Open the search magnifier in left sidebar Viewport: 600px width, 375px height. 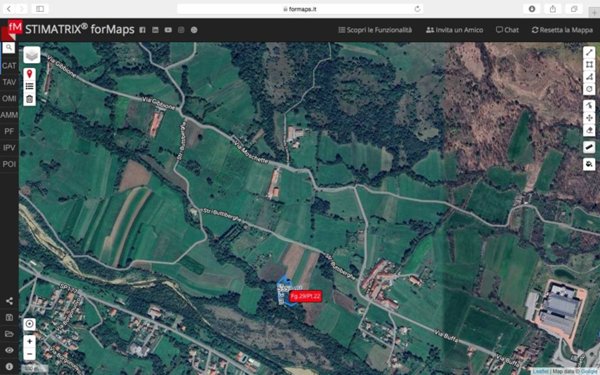pyautogui.click(x=9, y=47)
